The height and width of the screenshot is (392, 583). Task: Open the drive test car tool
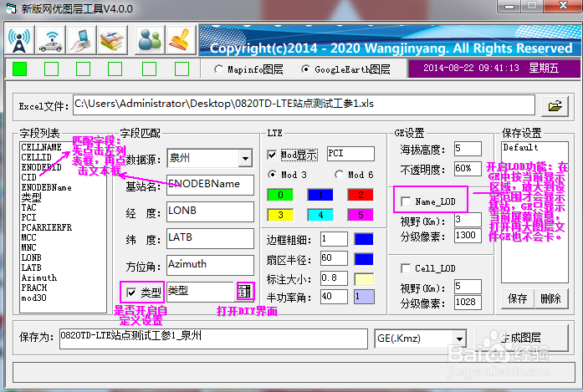51,40
